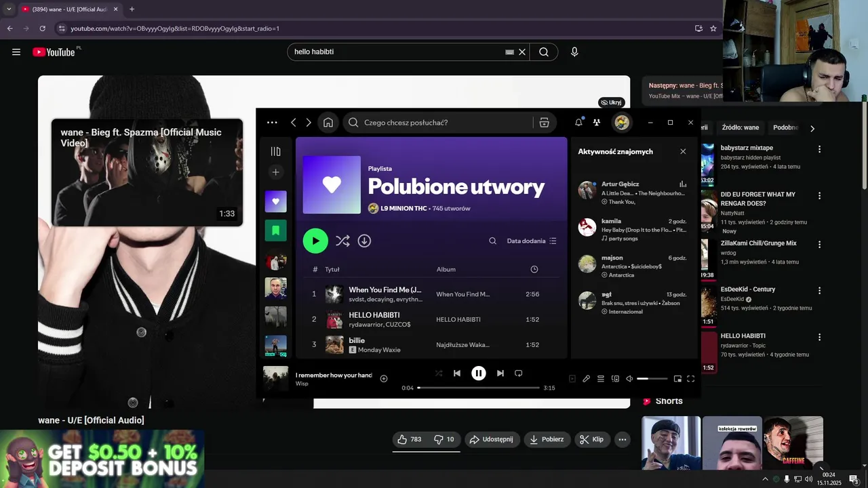Pause the Spotify playback
Viewport: 868px width, 488px height.
479,373
